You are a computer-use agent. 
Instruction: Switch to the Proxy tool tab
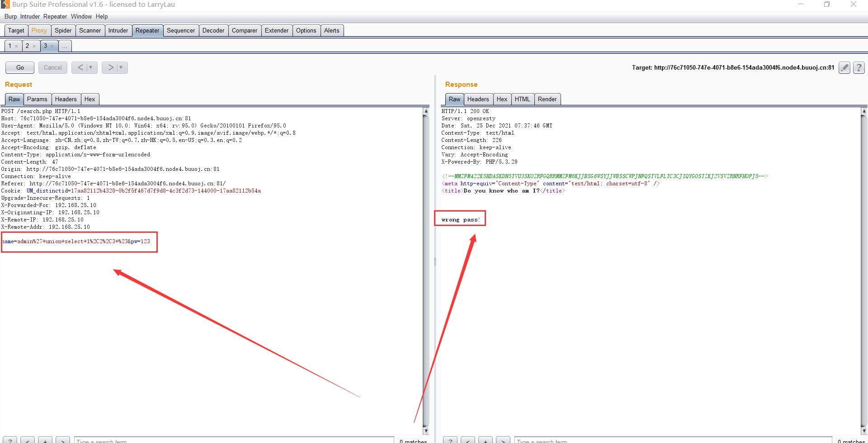tap(39, 31)
